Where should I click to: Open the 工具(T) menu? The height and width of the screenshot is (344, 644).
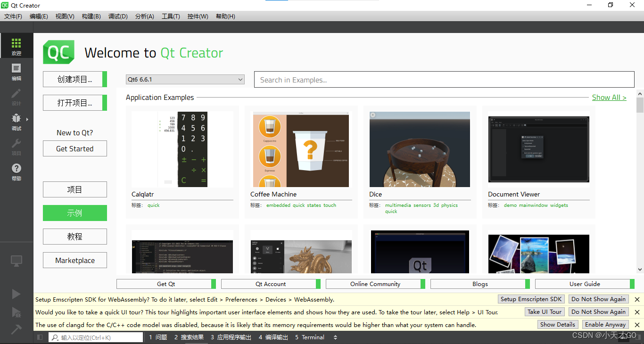click(171, 16)
